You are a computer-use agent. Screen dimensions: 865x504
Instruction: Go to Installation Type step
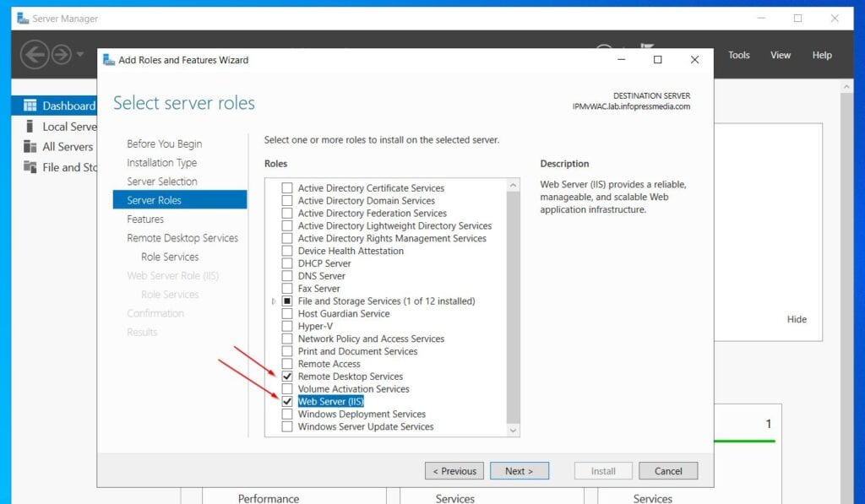[x=161, y=163]
